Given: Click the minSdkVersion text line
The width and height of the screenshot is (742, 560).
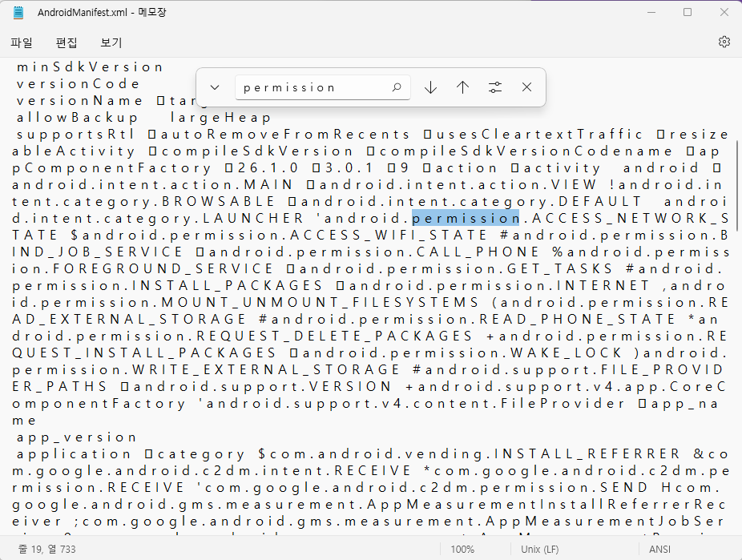Looking at the screenshot, I should click(90, 67).
